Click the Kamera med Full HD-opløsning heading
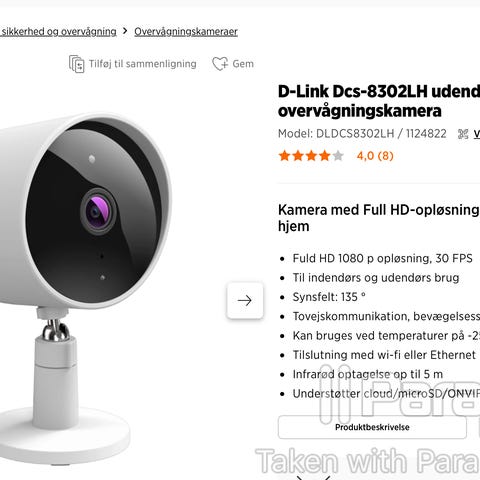480x480 pixels. [379, 218]
